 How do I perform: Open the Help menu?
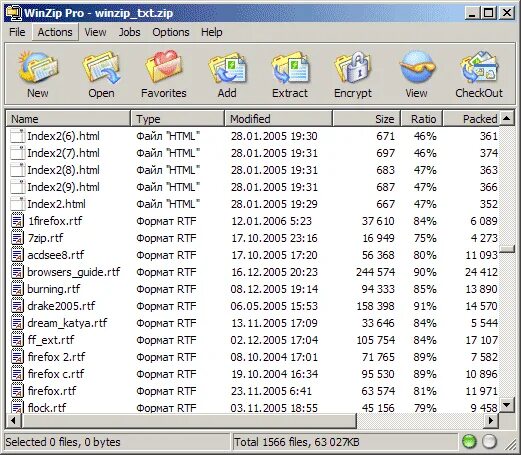[212, 32]
